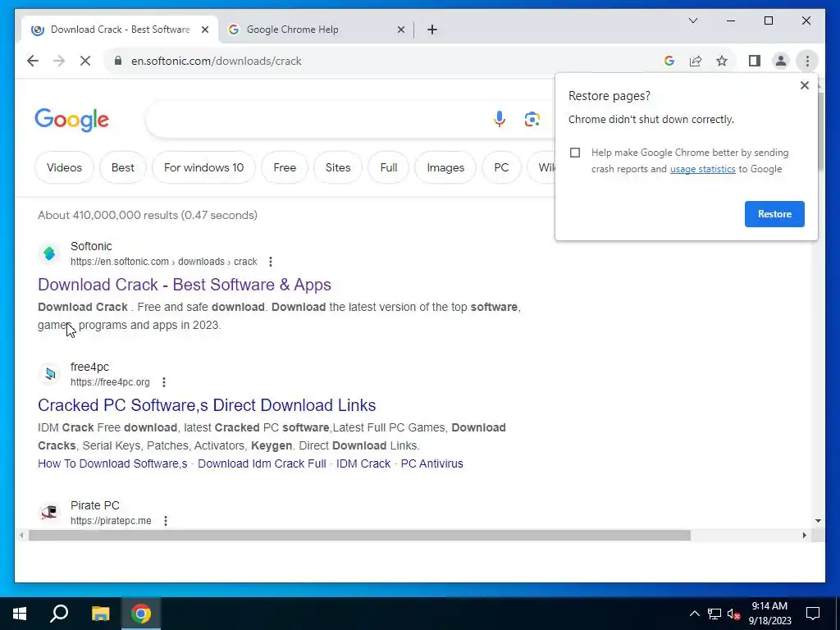840x630 pixels.
Task: Click the scroll-right arrow on horizontal scrollbar
Action: (804, 535)
